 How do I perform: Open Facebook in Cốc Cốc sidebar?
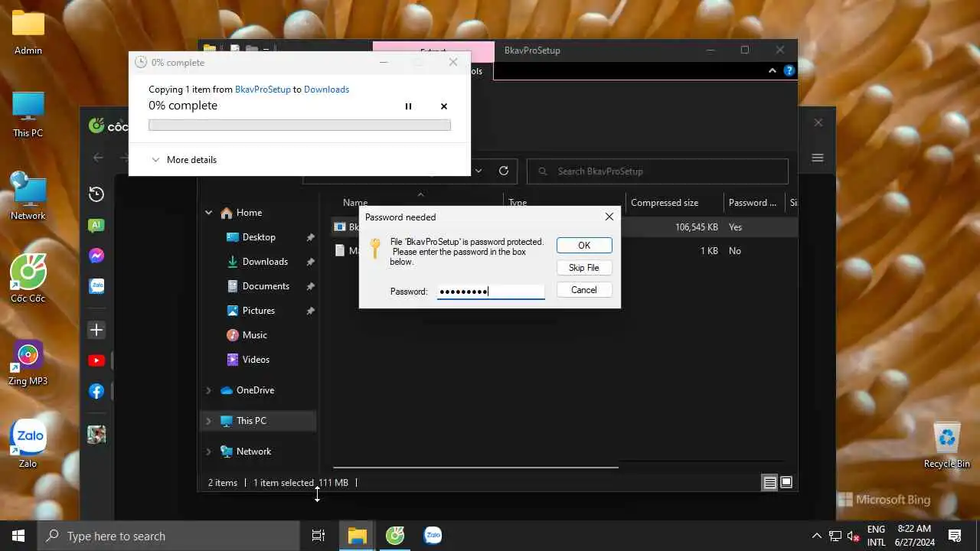96,391
